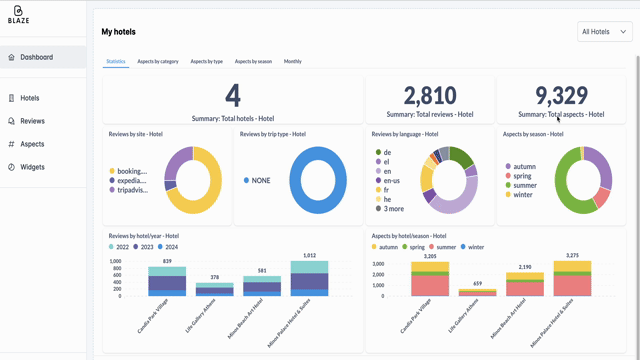Toggle 2024 series in Reviews by hotel/year
The height and width of the screenshot is (360, 640).
pyautogui.click(x=168, y=247)
